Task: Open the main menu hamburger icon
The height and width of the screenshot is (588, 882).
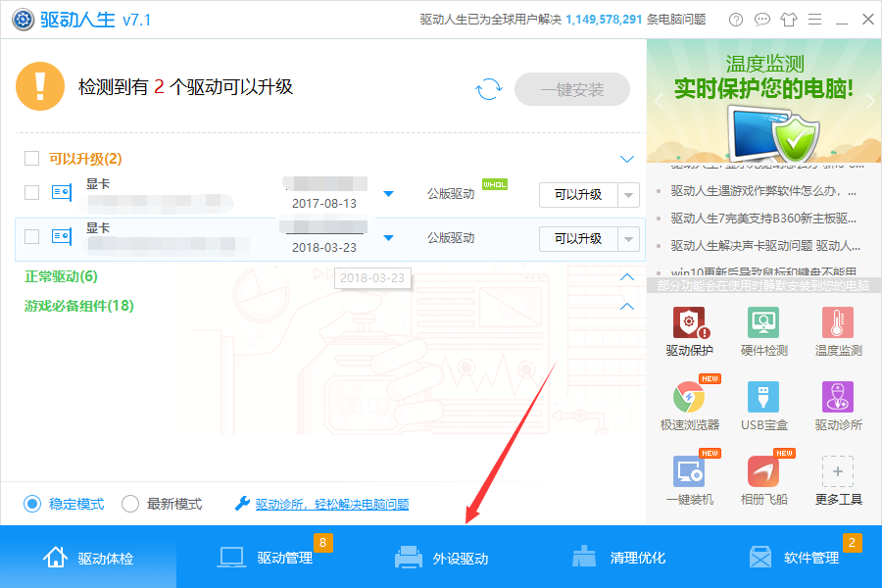Action: pyautogui.click(x=815, y=20)
